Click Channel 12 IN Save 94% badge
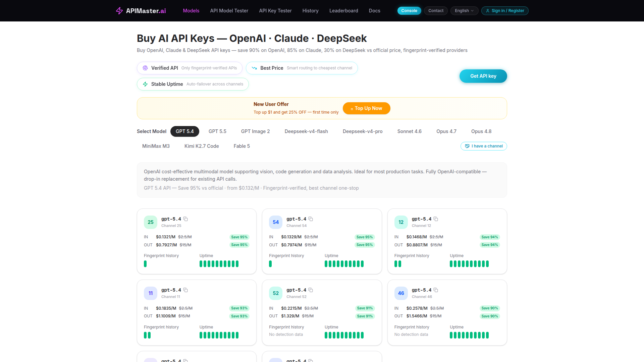 (490, 237)
